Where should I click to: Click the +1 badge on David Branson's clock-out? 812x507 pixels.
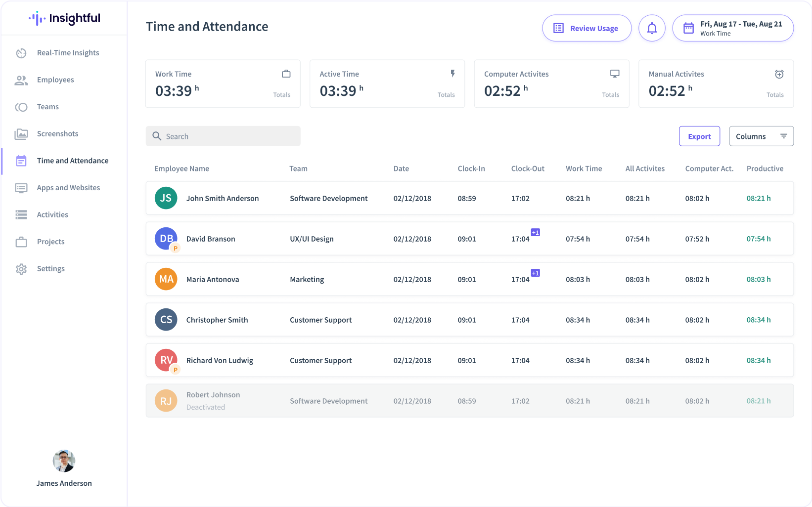[x=536, y=232]
